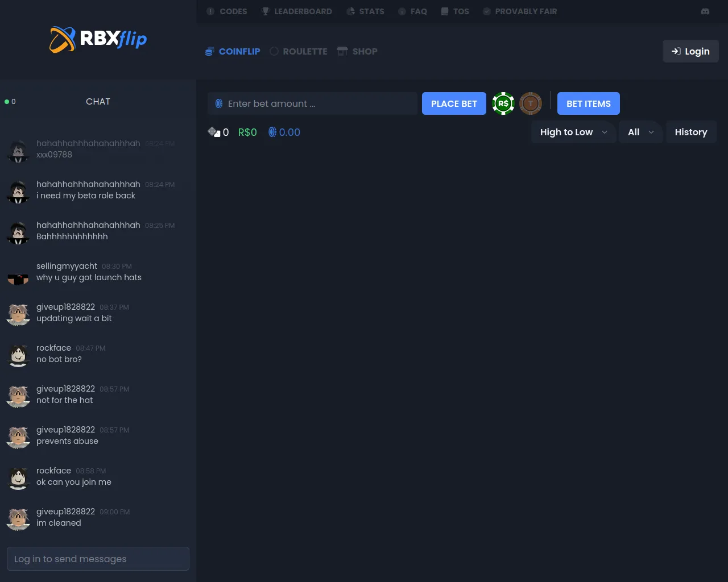Click the Bet Items button

588,103
